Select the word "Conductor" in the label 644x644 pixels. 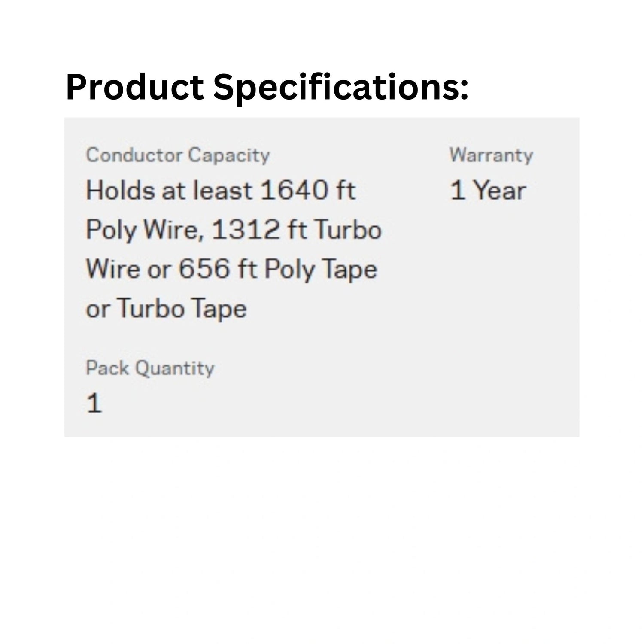[x=134, y=155]
